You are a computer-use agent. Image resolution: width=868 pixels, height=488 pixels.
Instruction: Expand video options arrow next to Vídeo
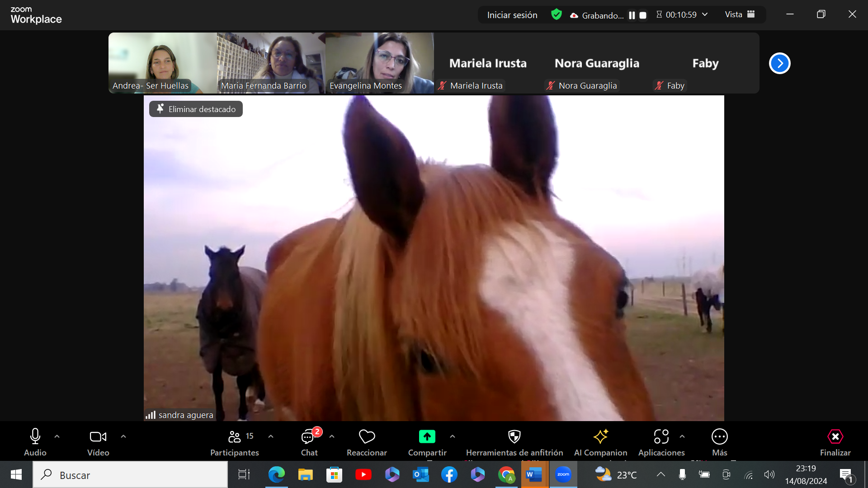click(123, 436)
